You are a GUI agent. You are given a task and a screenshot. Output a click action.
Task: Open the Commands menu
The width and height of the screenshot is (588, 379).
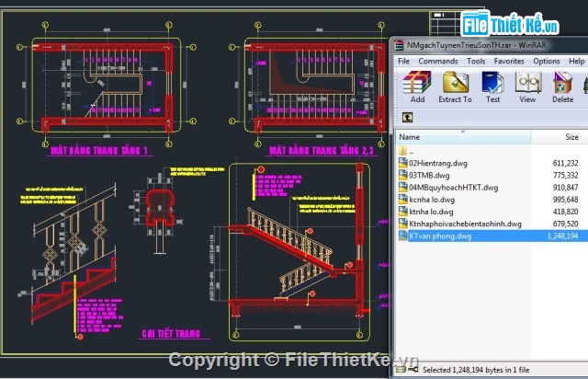pyautogui.click(x=438, y=61)
